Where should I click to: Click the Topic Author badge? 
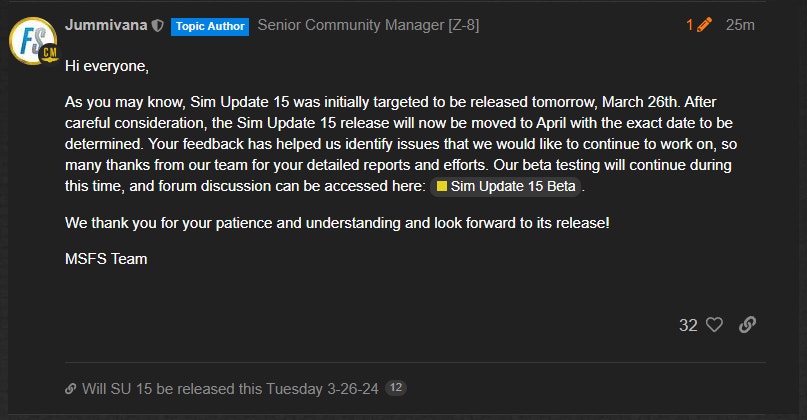pyautogui.click(x=209, y=26)
